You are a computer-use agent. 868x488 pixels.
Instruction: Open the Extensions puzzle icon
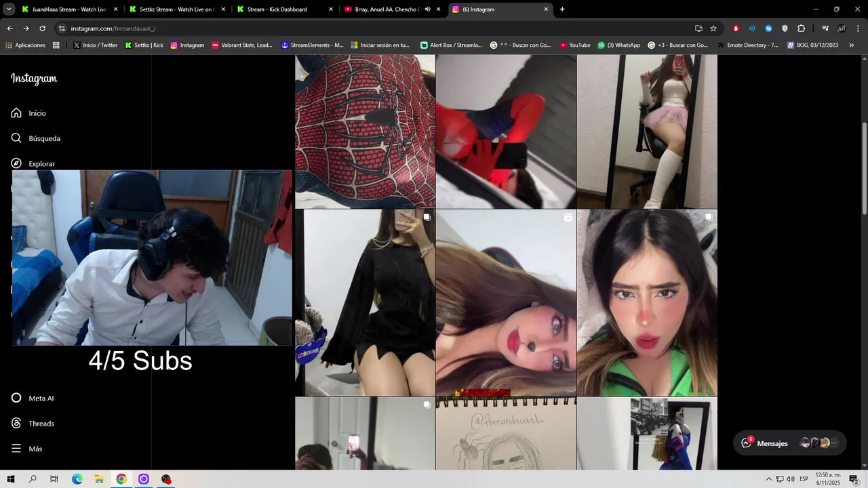pos(802,28)
